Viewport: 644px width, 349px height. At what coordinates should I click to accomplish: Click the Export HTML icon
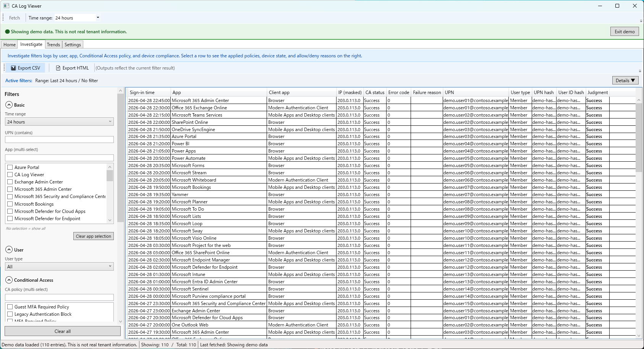pyautogui.click(x=57, y=68)
